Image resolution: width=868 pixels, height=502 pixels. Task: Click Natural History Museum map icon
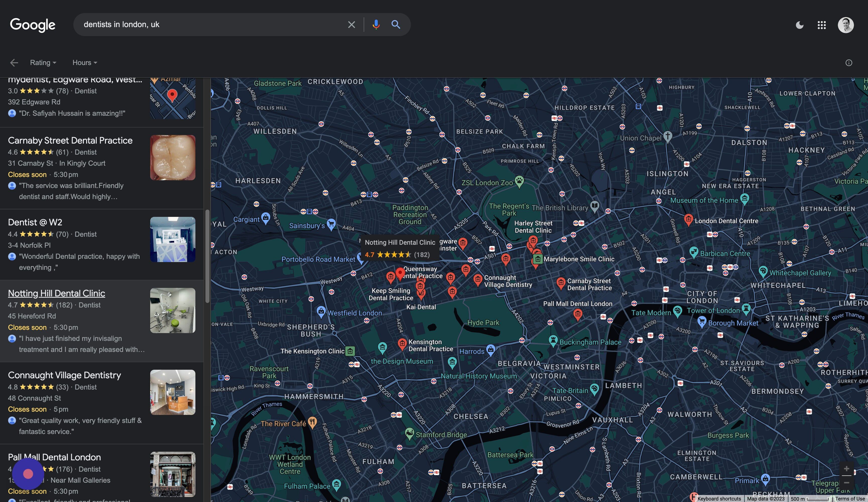(x=452, y=362)
